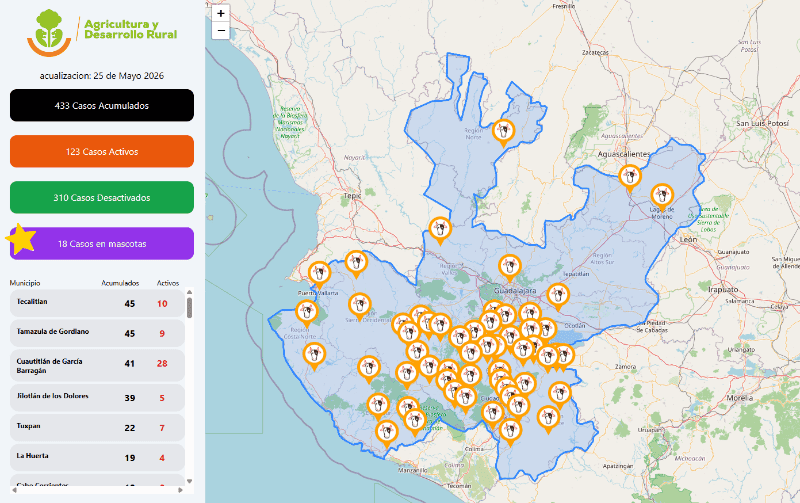Click the marker just south of Aguascalientes
The height and width of the screenshot is (503, 800).
tap(630, 178)
